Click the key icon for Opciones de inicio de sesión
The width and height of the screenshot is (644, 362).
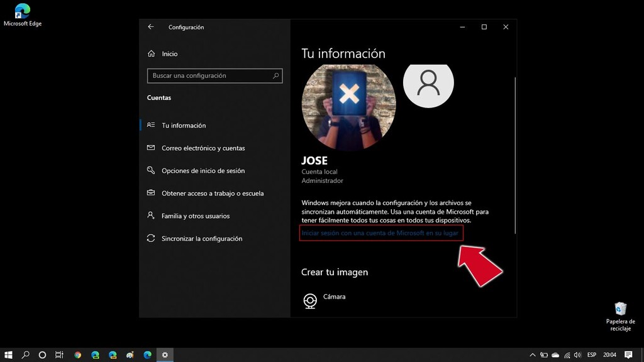151,170
